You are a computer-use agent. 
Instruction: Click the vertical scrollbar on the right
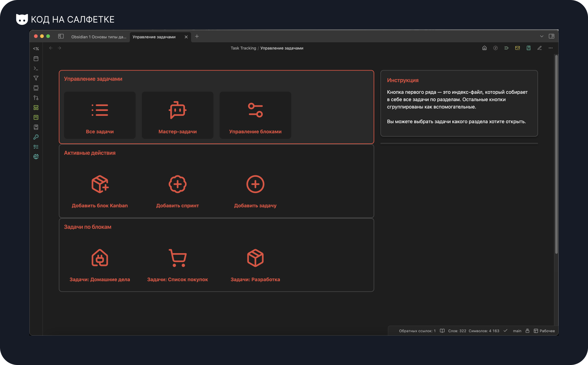pos(556,153)
